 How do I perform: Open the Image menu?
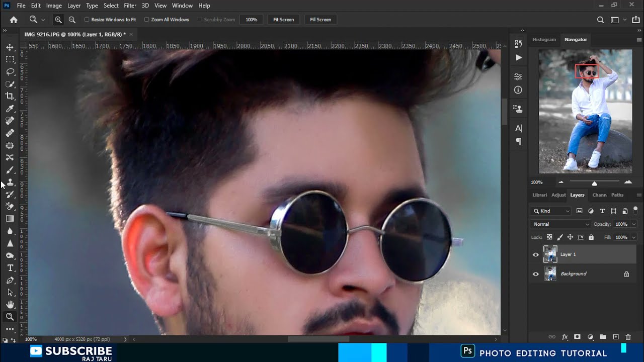(x=54, y=6)
